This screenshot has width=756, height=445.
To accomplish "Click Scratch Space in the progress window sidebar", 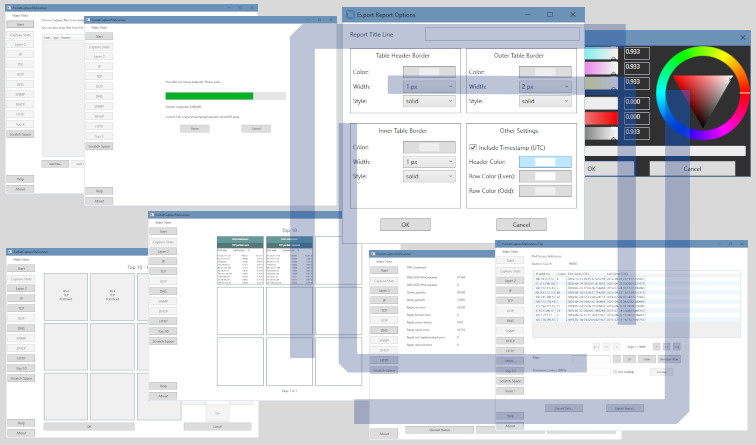I will (x=99, y=146).
